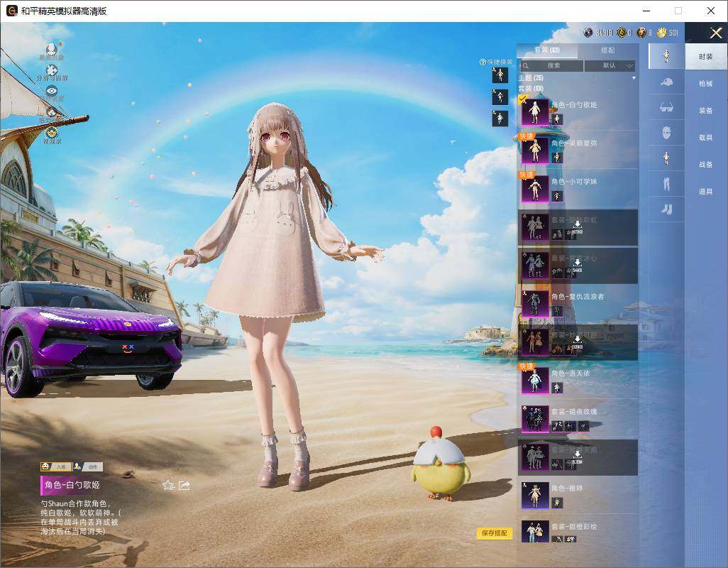Switch to the 搭配 tab
The width and height of the screenshot is (728, 568).
[x=607, y=50]
